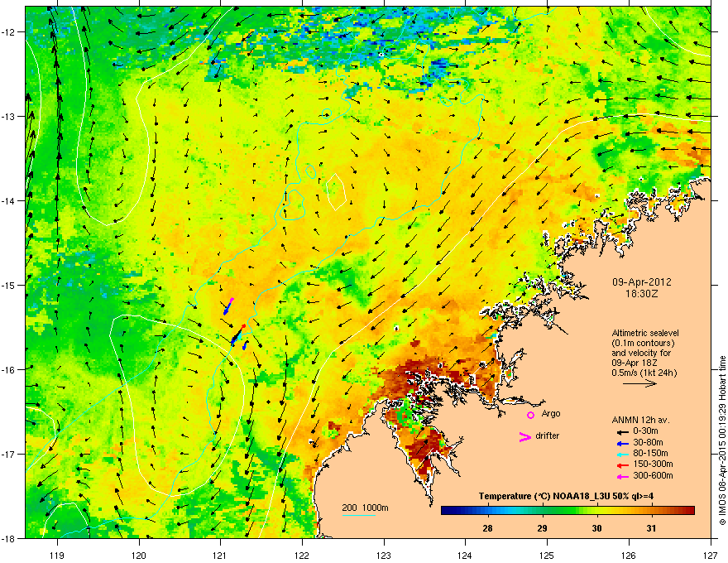728x563 pixels.
Task: Click the '-17' latitude axis label
Action: (x=8, y=454)
